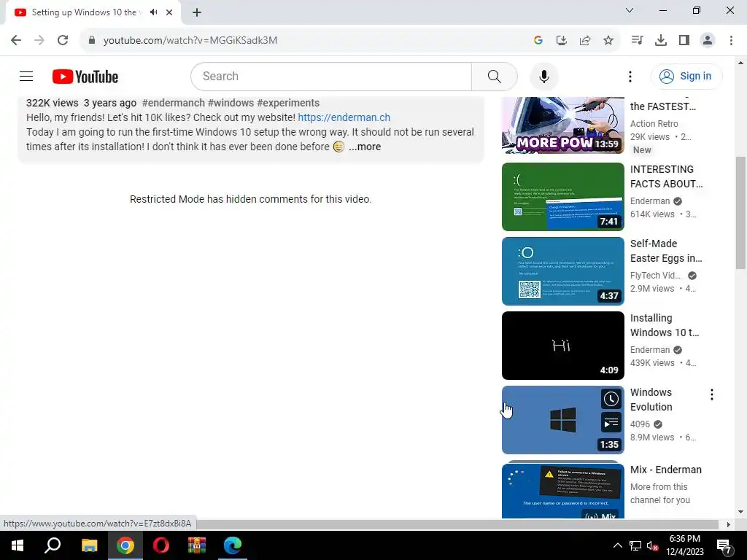This screenshot has height=560, width=747.
Task: Bookmark this tab with the star
Action: 608,40
